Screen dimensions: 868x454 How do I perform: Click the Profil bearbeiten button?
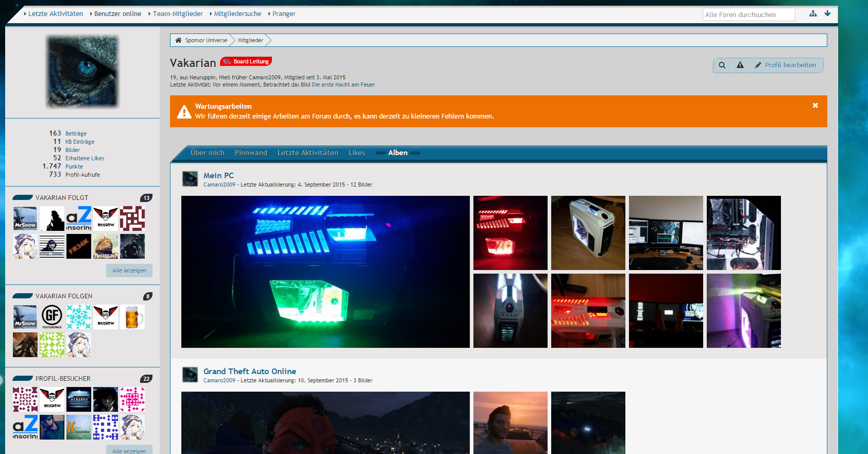click(786, 65)
